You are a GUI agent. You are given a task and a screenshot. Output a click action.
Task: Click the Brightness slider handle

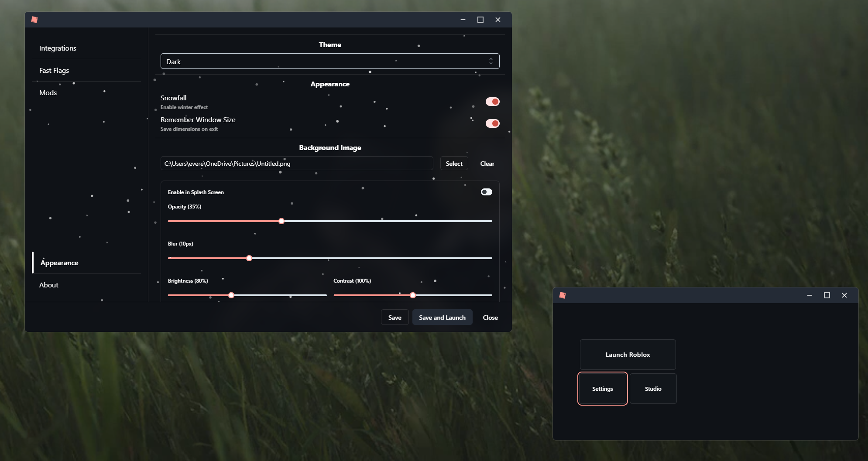coord(231,295)
